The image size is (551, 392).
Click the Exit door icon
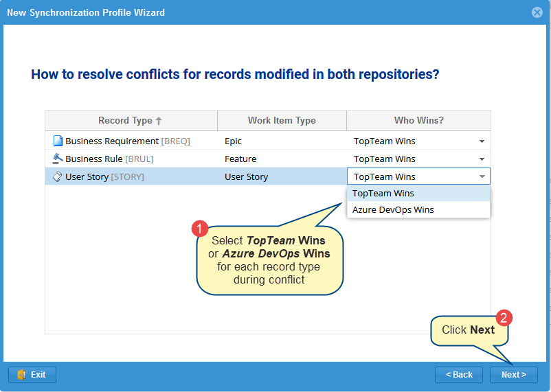pyautogui.click(x=21, y=375)
